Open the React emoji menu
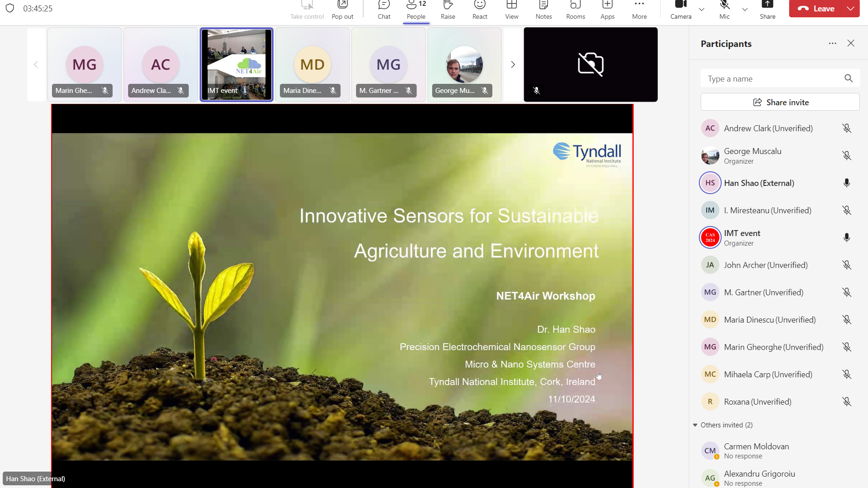 (x=480, y=10)
